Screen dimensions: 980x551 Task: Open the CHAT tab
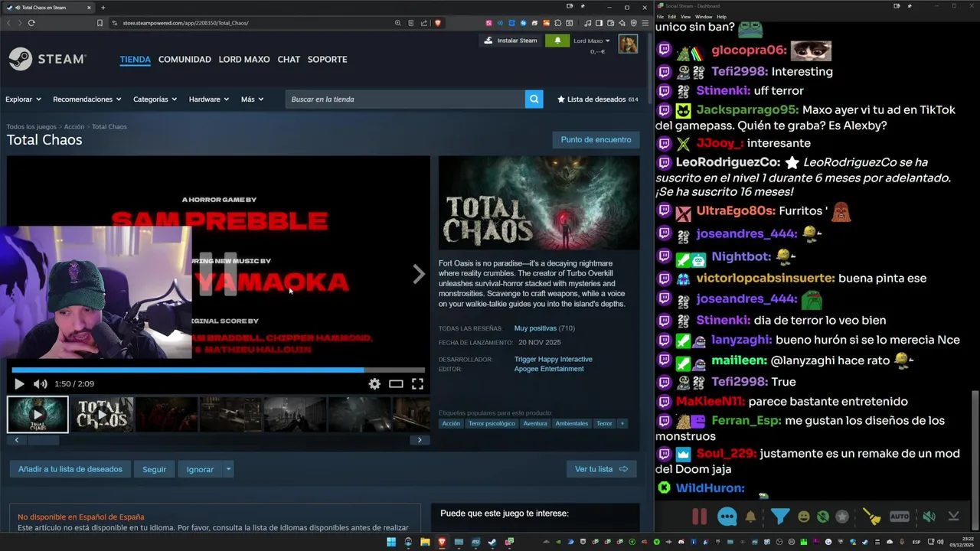[289, 60]
